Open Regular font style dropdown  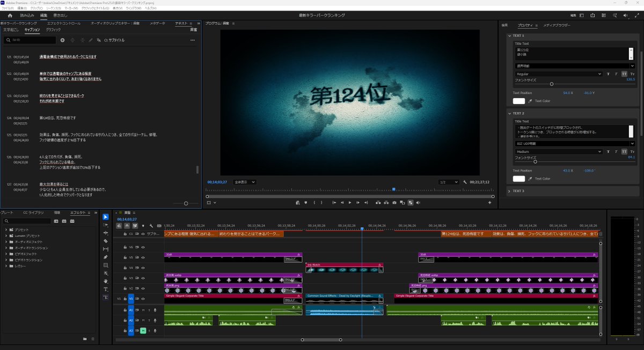(x=558, y=74)
